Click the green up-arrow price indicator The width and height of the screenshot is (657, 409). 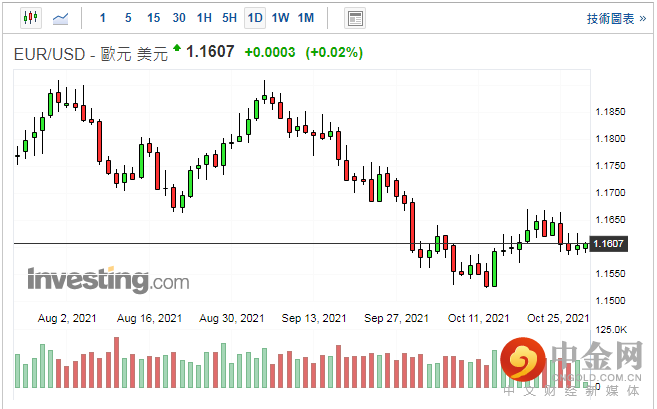click(x=177, y=48)
